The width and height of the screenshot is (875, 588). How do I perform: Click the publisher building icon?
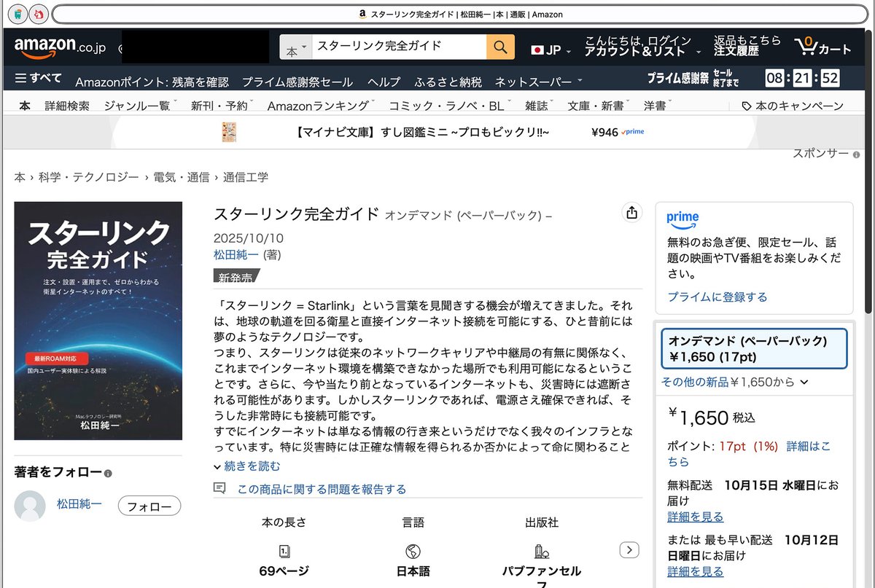click(x=541, y=551)
